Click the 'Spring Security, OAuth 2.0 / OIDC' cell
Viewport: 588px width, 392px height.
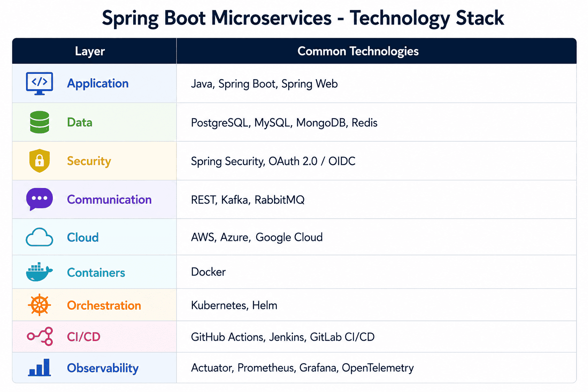376,161
